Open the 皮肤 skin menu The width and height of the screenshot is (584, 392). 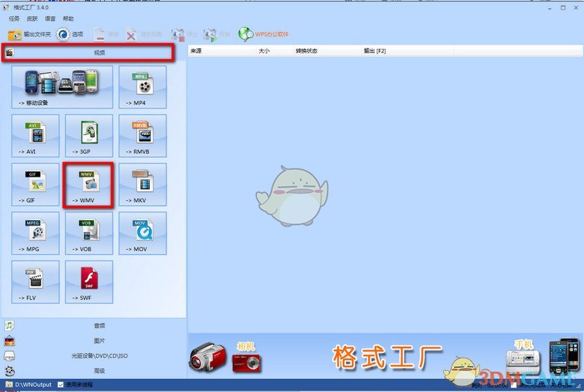click(x=32, y=18)
